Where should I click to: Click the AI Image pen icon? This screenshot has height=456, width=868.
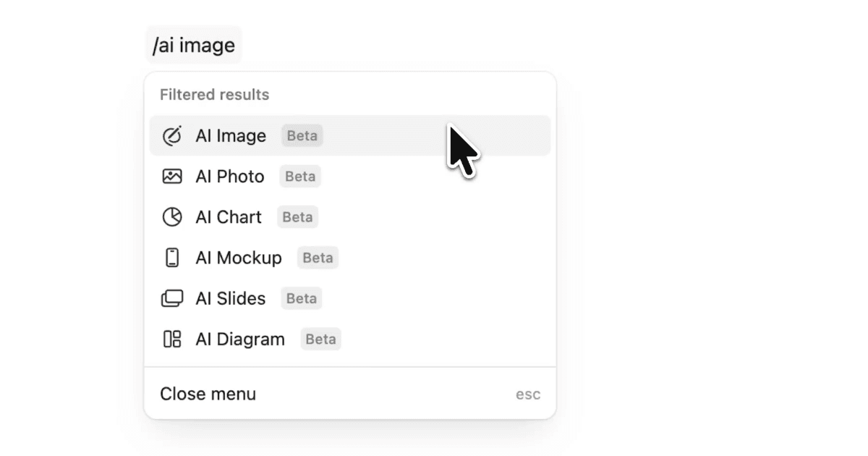[x=172, y=135]
